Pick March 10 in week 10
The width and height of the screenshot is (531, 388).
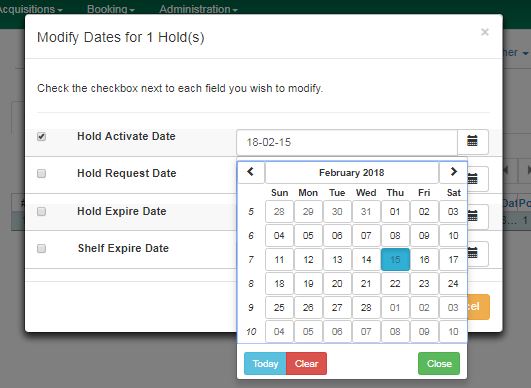[x=453, y=331]
